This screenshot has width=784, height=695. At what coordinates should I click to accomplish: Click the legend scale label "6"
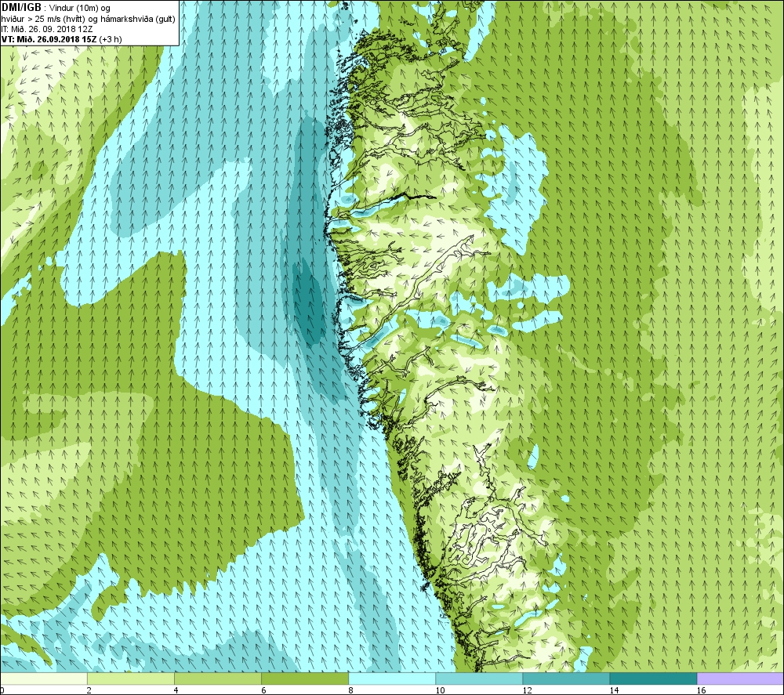[263, 690]
